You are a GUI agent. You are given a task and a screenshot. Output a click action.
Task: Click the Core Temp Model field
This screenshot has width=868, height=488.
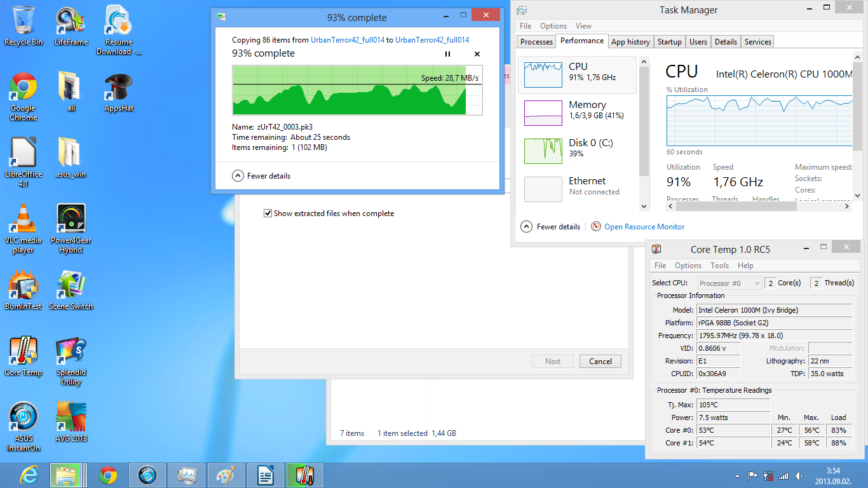tap(774, 310)
